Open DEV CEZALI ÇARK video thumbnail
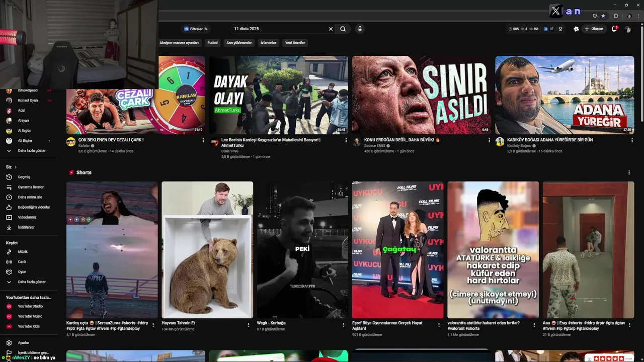The width and height of the screenshot is (644, 362). point(136,95)
